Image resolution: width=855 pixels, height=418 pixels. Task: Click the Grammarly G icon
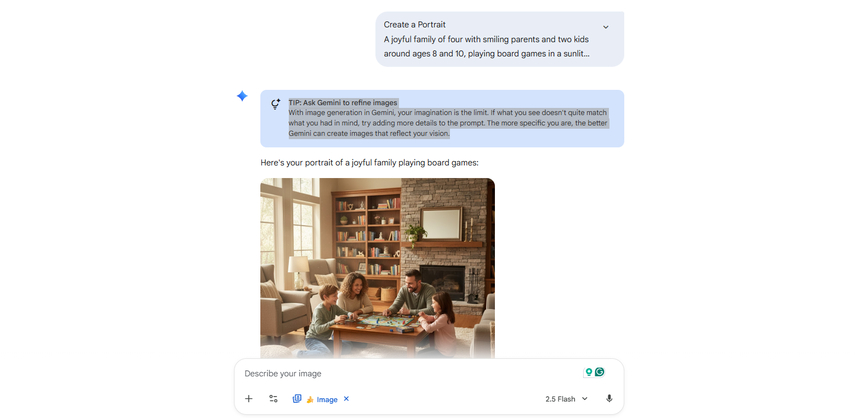click(x=600, y=372)
